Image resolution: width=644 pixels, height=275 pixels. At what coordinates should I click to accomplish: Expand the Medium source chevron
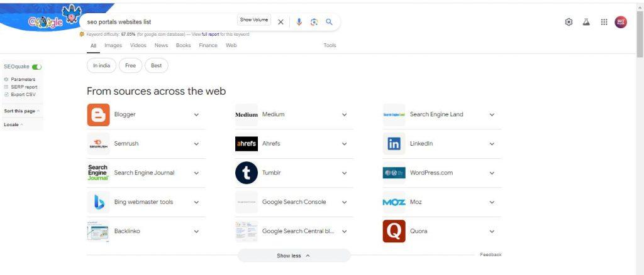click(x=344, y=115)
